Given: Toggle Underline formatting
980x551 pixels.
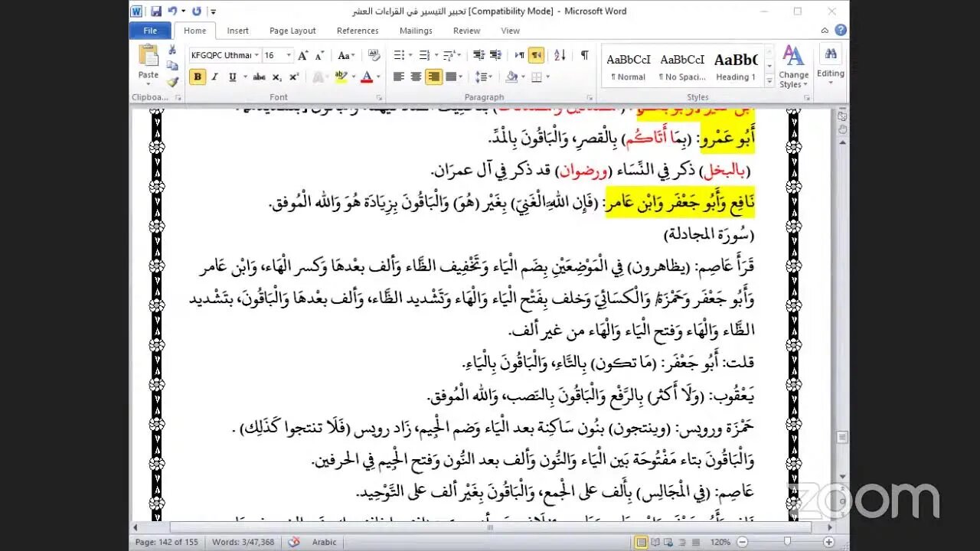Looking at the screenshot, I should tap(233, 77).
